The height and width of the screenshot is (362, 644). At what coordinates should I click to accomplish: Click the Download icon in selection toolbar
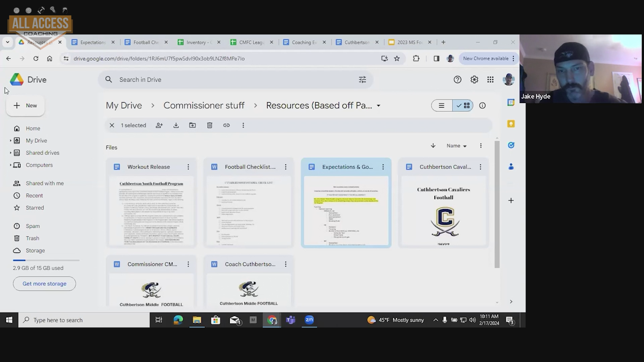pyautogui.click(x=176, y=125)
